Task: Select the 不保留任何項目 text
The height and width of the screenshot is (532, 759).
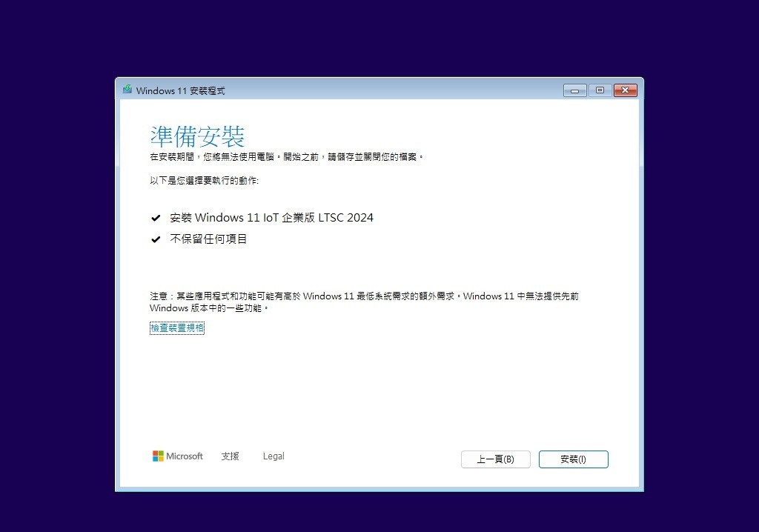Action: [x=208, y=239]
